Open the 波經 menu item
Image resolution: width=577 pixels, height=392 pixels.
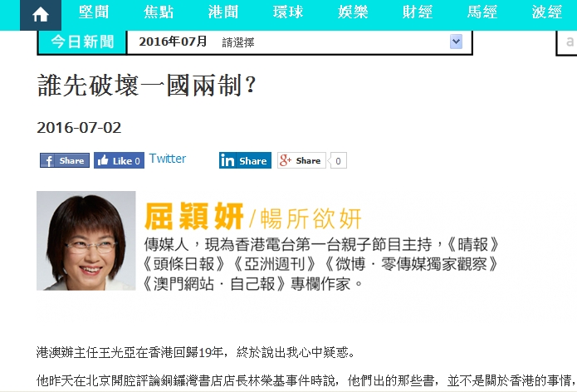547,12
